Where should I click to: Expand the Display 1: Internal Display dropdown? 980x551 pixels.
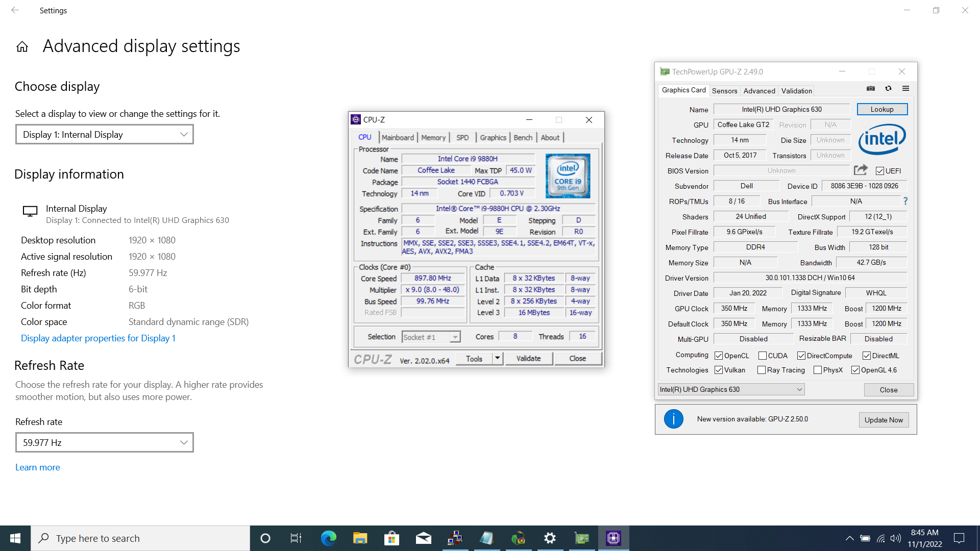pos(105,135)
